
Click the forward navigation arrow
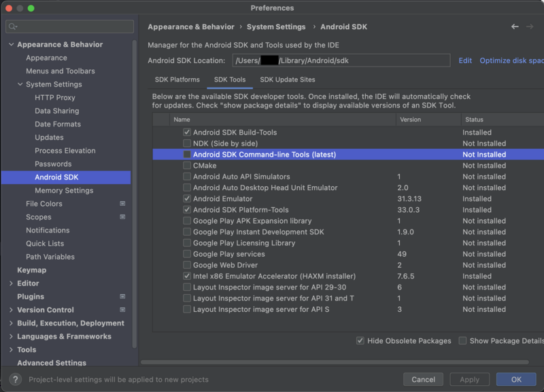[x=530, y=26]
